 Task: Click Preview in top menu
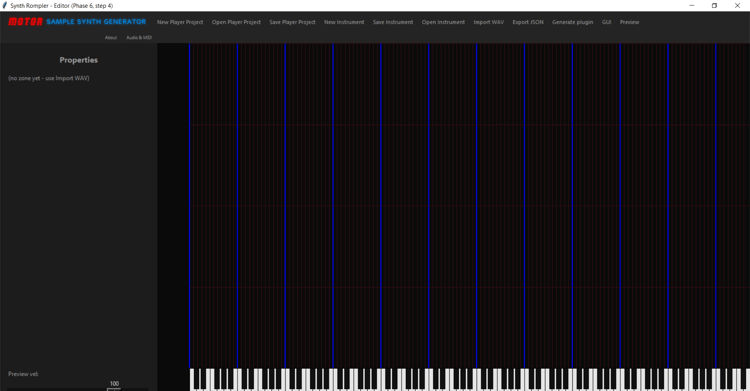coord(629,22)
